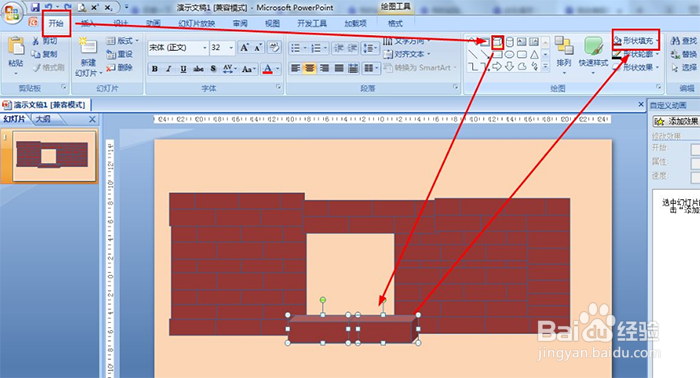
Task: Open 对齐文本 align text options
Action: coord(407,54)
